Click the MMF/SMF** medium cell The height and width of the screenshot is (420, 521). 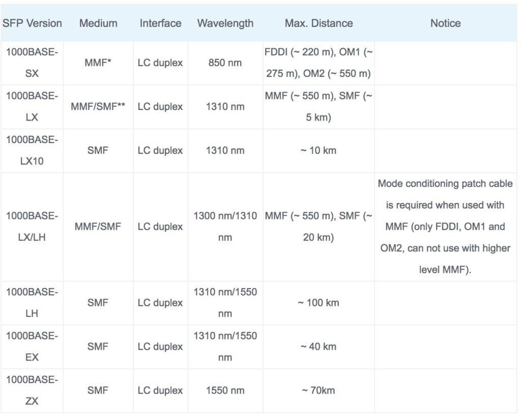(x=98, y=107)
